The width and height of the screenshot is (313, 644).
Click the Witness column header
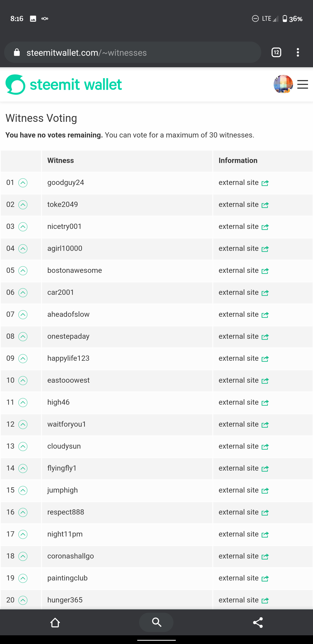pyautogui.click(x=60, y=161)
